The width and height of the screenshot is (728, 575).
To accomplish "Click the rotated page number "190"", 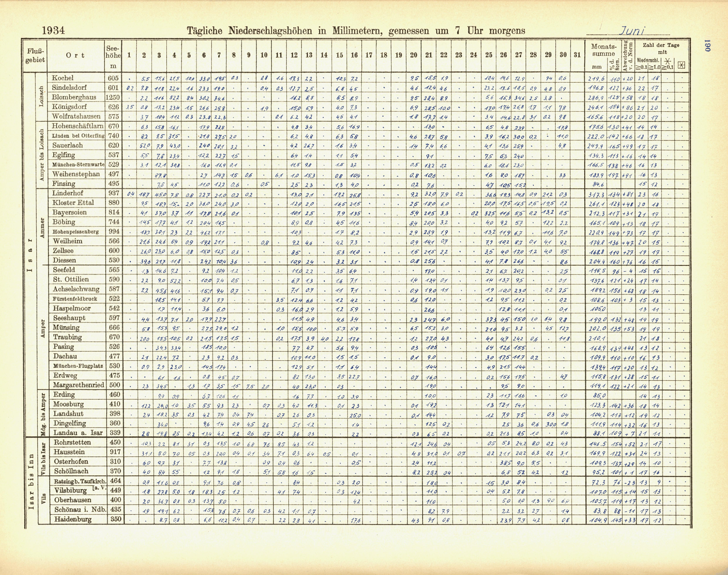I will pyautogui.click(x=707, y=46).
